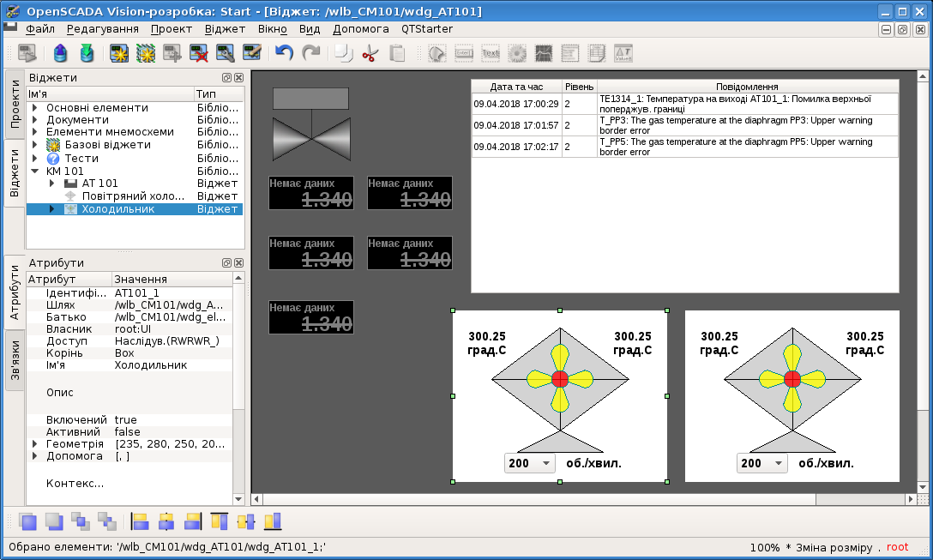Viewport: 933px width, 560px height.
Task: Toggle the Активний attribute value false
Action: tap(127, 432)
